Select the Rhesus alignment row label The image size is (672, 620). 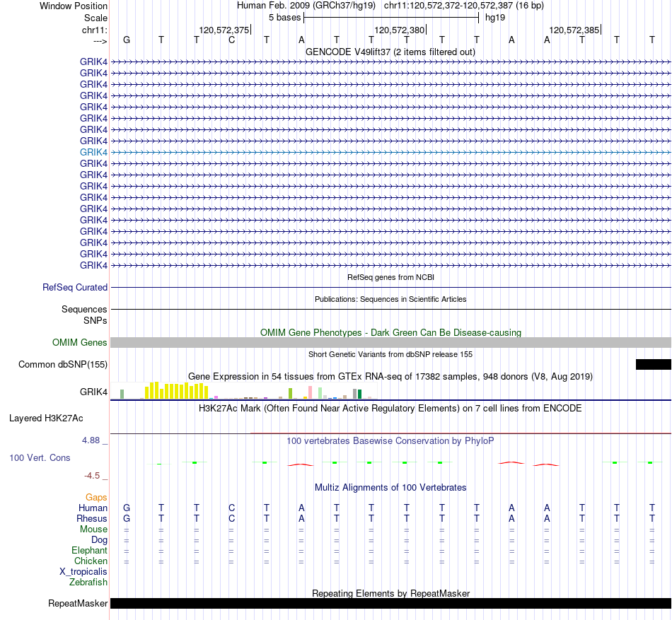click(x=92, y=518)
